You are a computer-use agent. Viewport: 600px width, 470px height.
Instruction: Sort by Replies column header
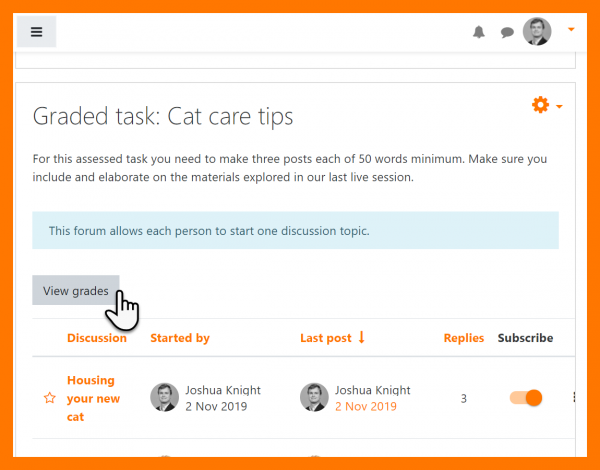[464, 338]
